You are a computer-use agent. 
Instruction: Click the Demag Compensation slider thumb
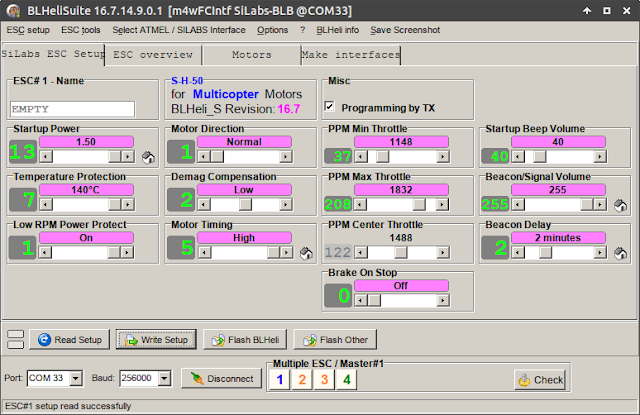tap(245, 205)
